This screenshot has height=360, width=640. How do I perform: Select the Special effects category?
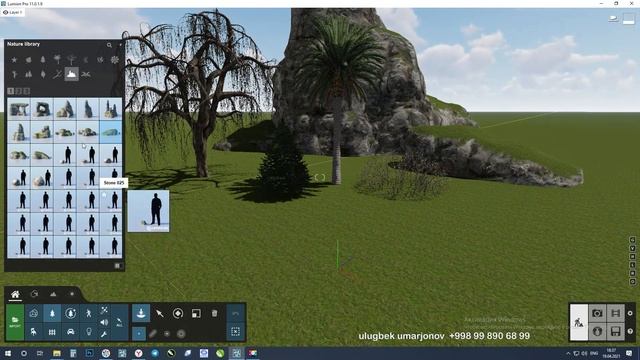pos(104,311)
